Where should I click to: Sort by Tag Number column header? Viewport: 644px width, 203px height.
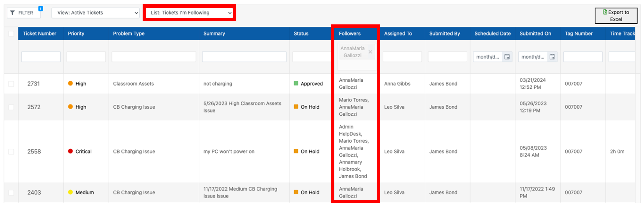pos(579,34)
